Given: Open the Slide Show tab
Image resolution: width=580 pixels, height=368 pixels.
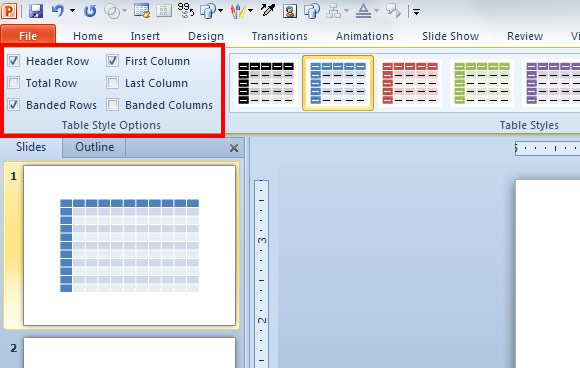Looking at the screenshot, I should 450,36.
